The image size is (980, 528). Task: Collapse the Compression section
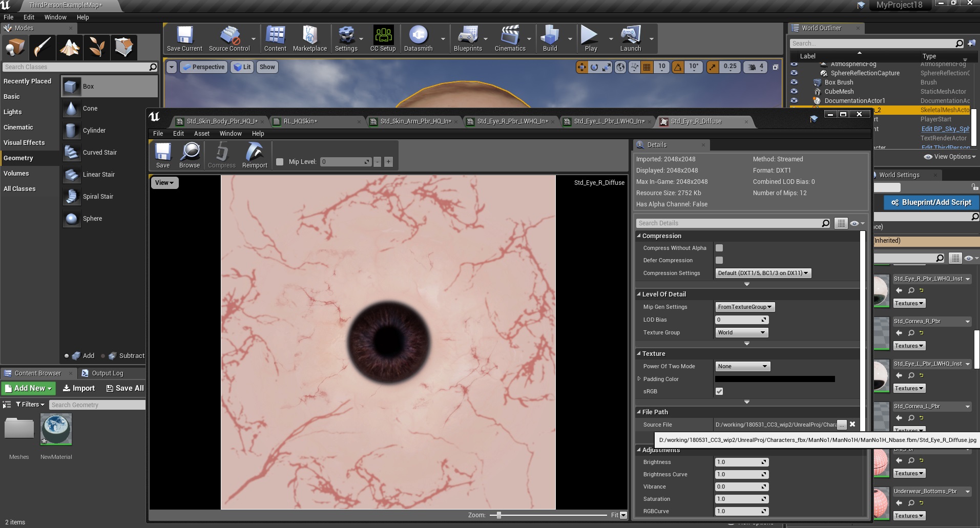point(639,236)
